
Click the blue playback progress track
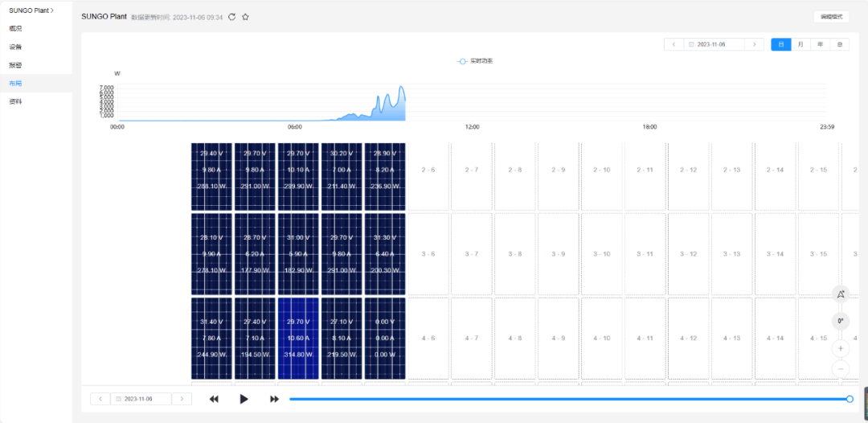[568, 399]
